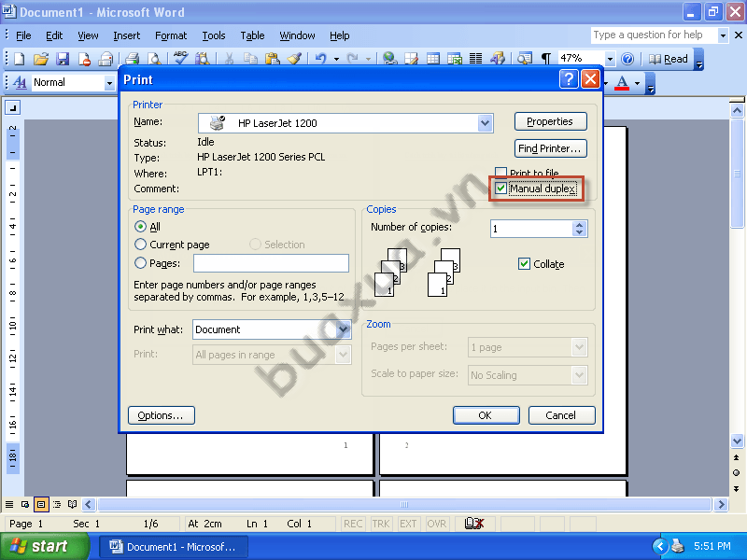
Task: Open the Print what dropdown
Action: tap(343, 329)
